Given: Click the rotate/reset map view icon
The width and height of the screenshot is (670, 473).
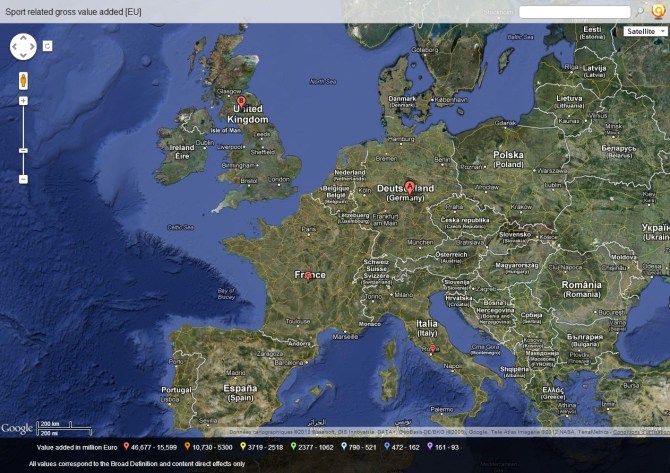Looking at the screenshot, I should (x=48, y=46).
